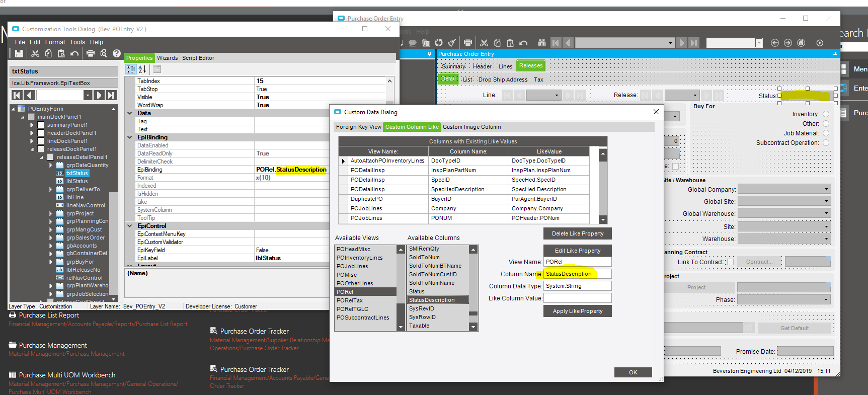Click the Get Default button
Screen dimensions: 868x395
[x=795, y=328]
